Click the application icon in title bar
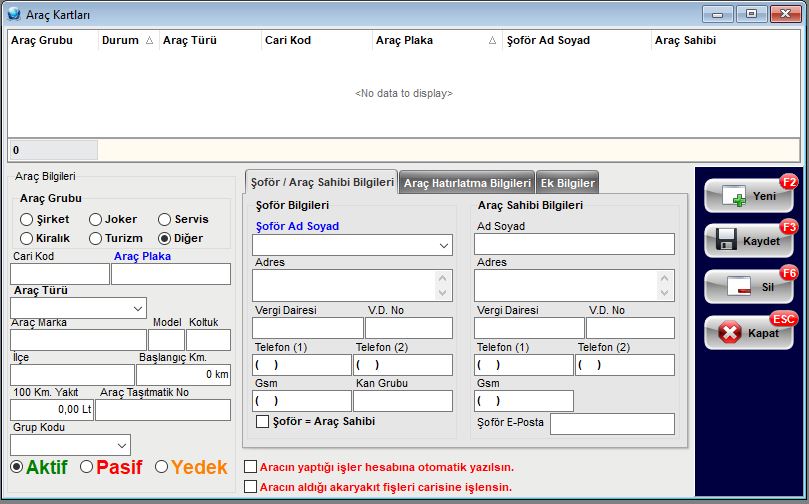 [x=14, y=14]
